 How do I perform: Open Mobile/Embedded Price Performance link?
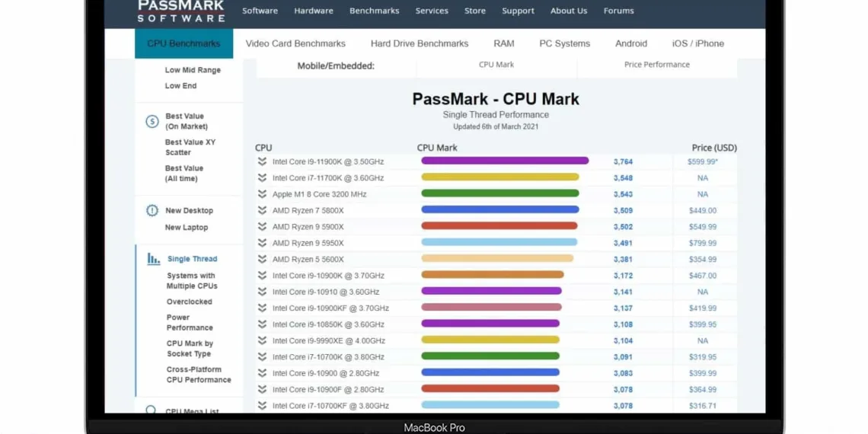tap(657, 65)
